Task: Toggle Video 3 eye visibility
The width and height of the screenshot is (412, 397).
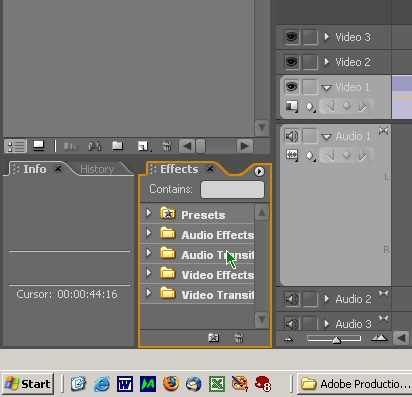Action: pos(292,37)
